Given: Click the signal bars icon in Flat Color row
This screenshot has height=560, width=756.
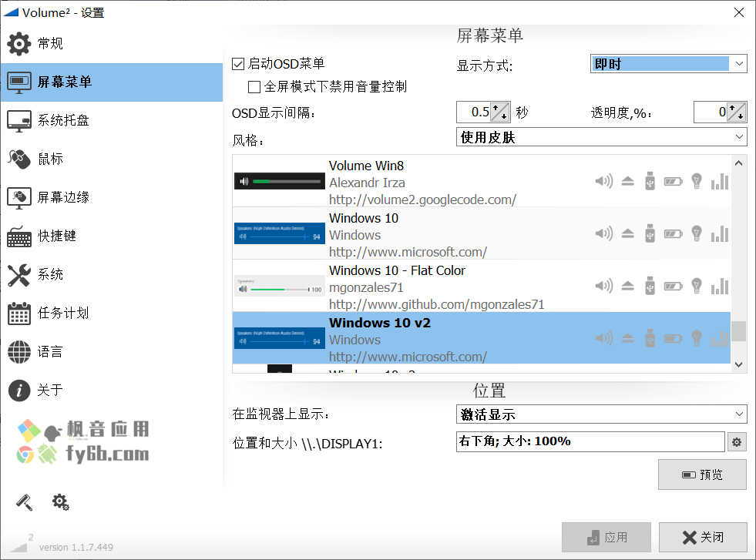Looking at the screenshot, I should pyautogui.click(x=720, y=287).
